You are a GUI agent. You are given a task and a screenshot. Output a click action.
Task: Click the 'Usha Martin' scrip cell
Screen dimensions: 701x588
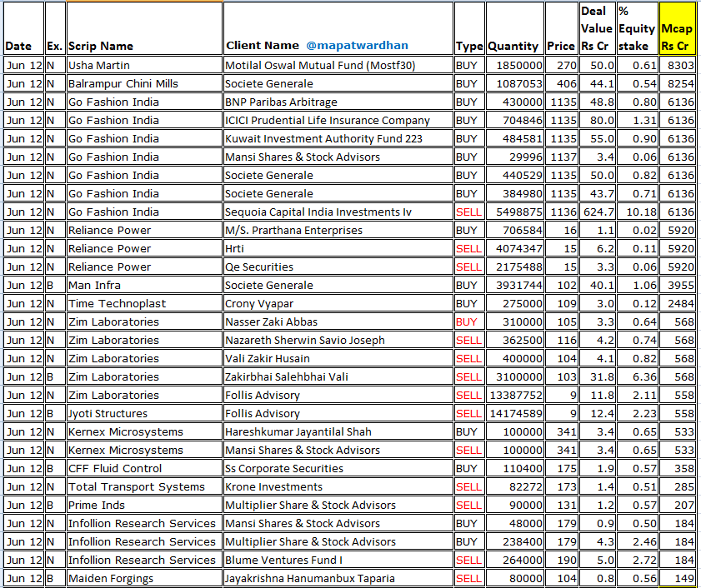144,65
